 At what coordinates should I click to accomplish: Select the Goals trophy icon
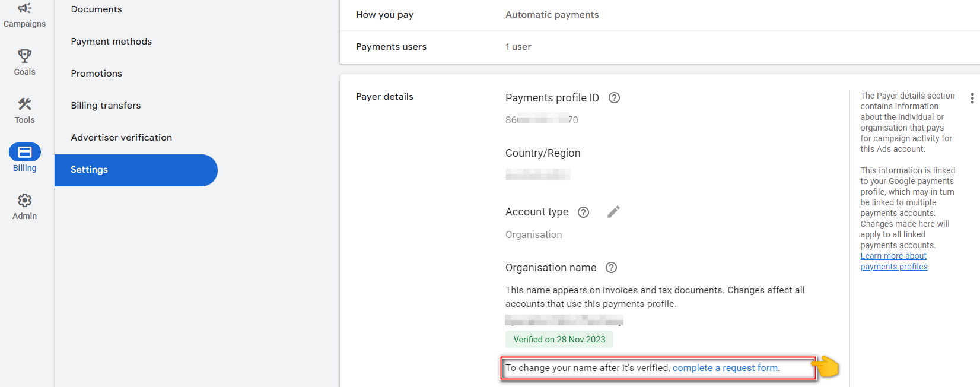coord(24,56)
